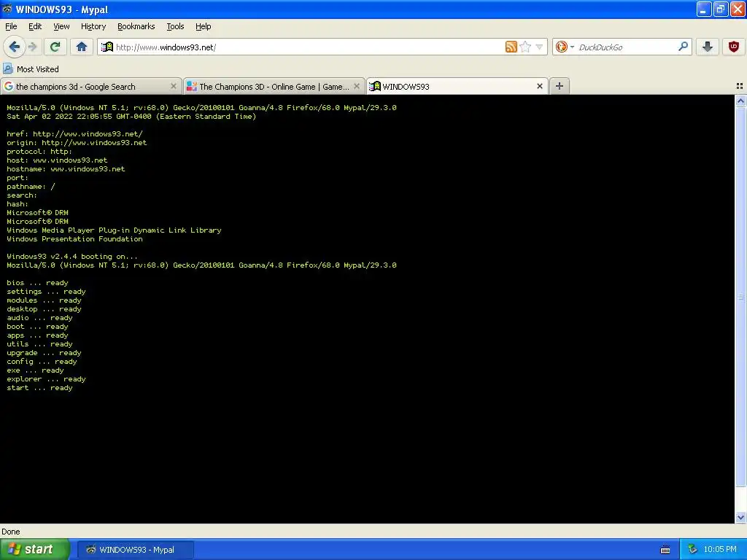Switch to the champions 3d Google Search tab
Viewport: 747px width, 560px height.
click(x=90, y=86)
